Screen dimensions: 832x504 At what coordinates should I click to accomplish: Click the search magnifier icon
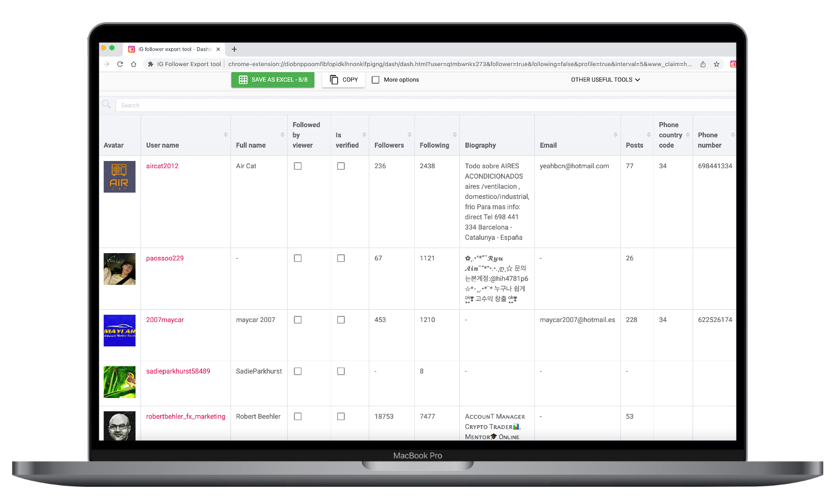pos(106,104)
